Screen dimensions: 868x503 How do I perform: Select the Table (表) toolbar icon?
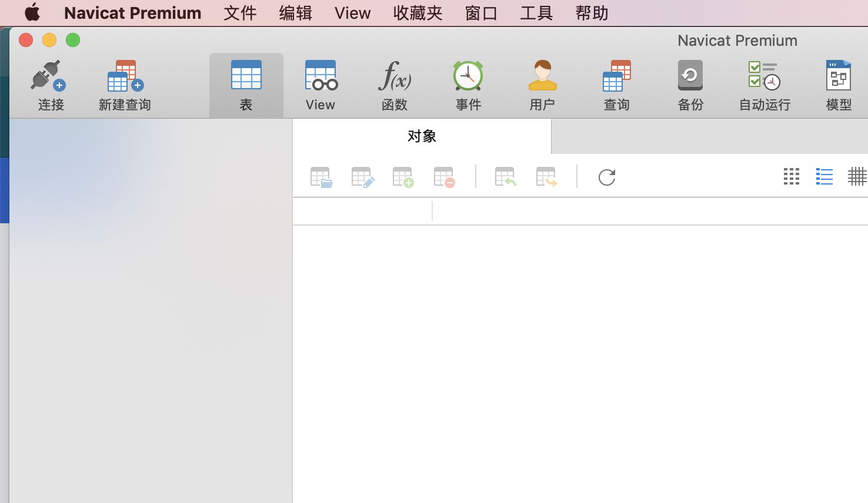[246, 85]
